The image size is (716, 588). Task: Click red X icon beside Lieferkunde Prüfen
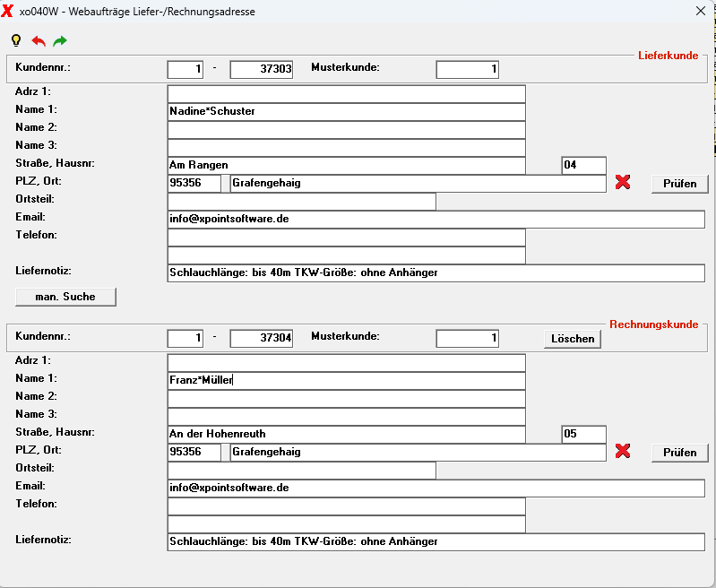point(623,182)
